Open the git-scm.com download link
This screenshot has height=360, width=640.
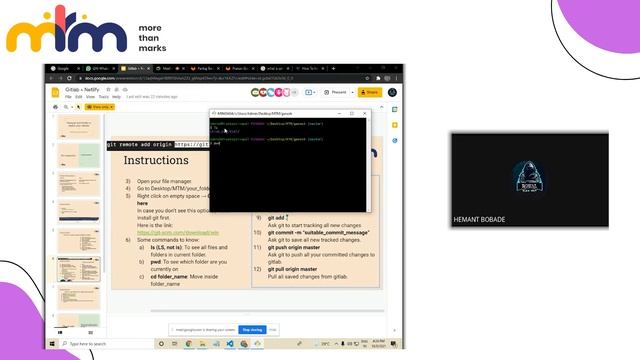coord(178,233)
